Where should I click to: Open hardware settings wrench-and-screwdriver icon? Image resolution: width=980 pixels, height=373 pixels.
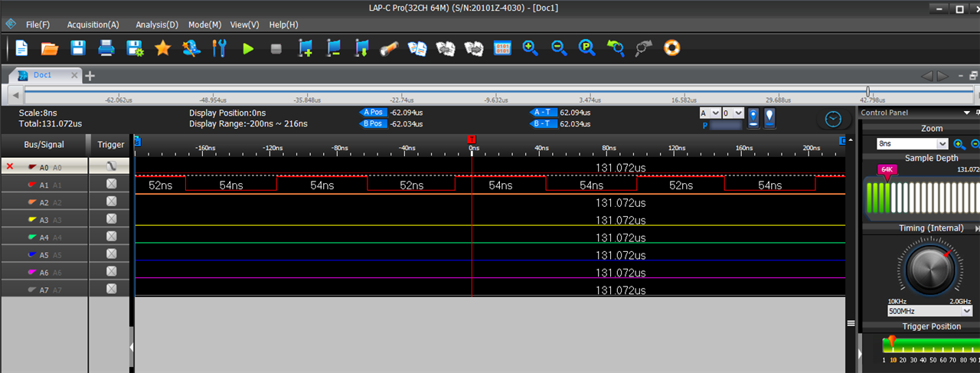coord(219,48)
